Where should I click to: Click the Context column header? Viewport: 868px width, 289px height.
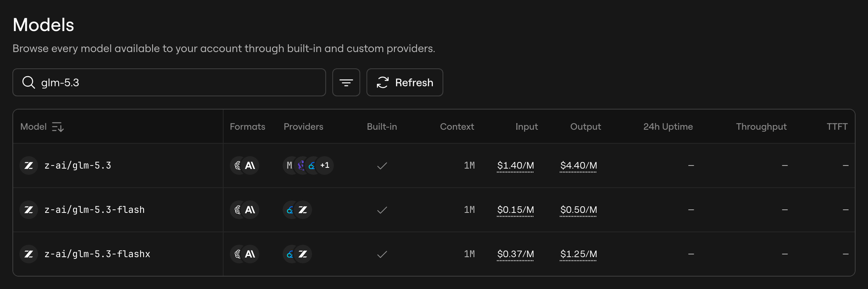(457, 127)
